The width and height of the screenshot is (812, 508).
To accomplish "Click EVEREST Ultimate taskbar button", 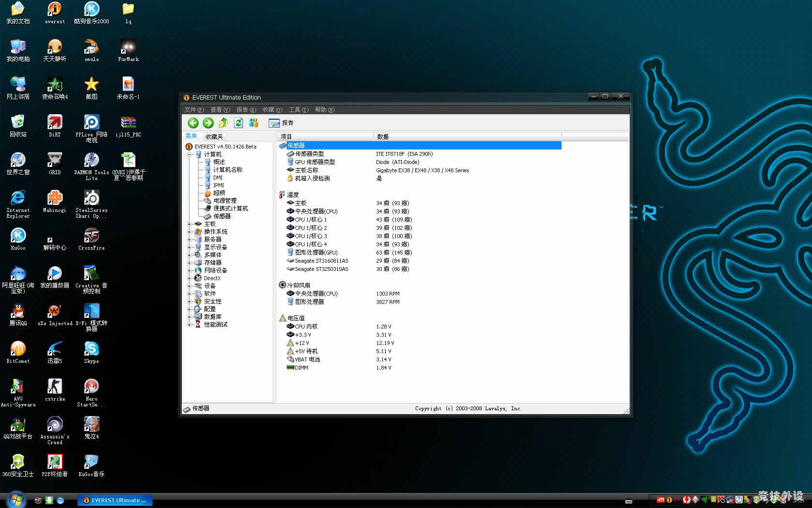I will [x=115, y=500].
